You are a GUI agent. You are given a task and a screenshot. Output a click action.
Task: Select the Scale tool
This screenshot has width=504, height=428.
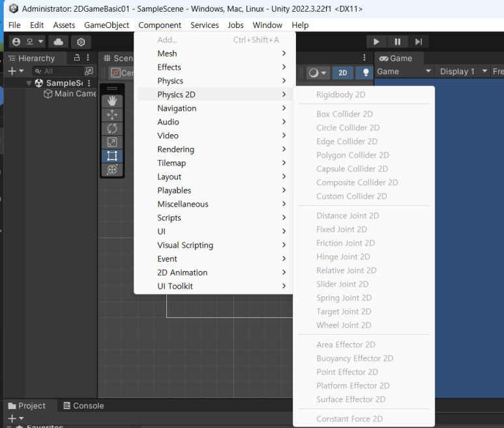coord(112,142)
